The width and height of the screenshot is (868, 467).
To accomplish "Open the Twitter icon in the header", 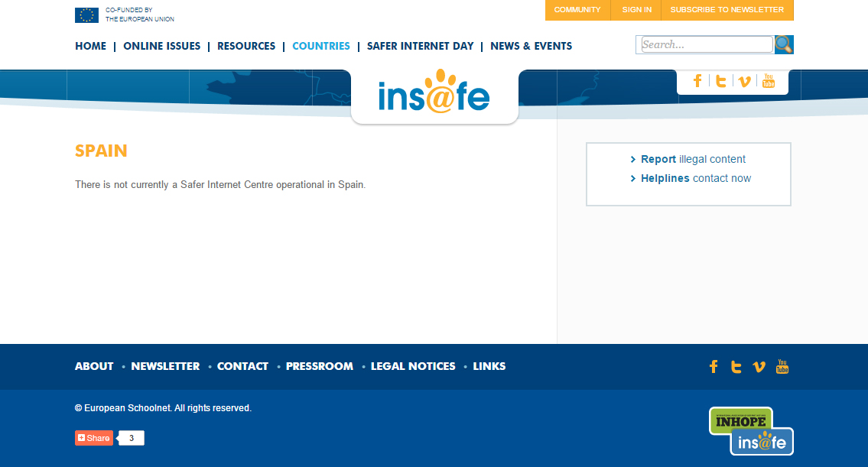I will tap(720, 81).
